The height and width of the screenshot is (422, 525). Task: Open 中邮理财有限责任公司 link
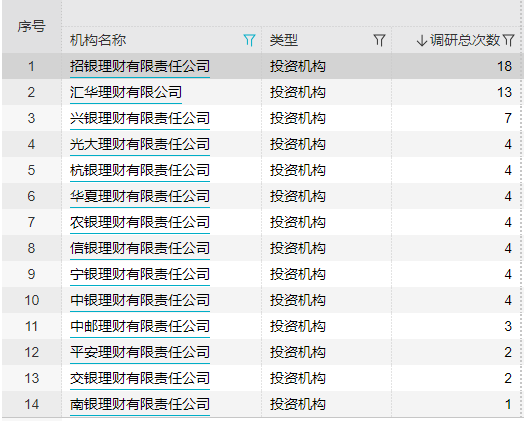[x=140, y=326]
